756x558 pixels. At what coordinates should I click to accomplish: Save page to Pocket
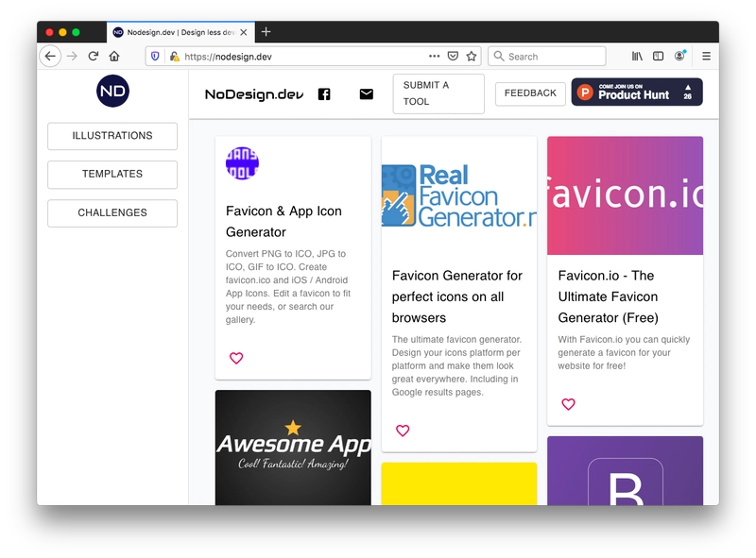coord(453,56)
